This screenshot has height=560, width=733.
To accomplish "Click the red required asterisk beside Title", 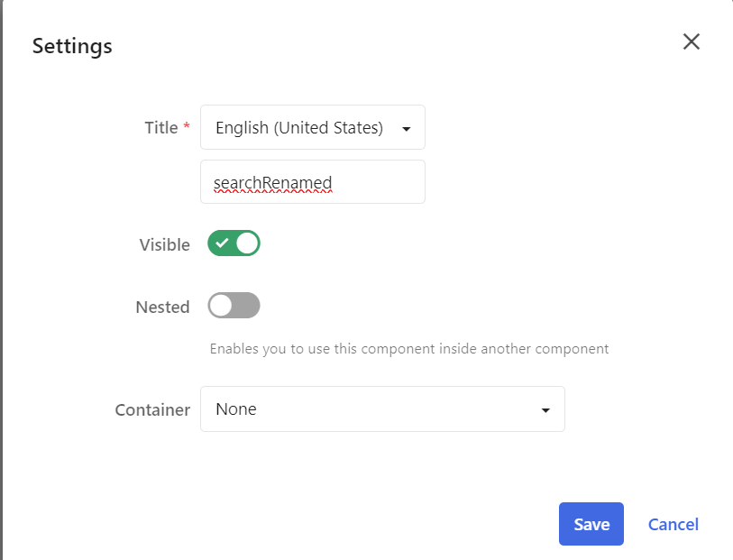I will click(187, 127).
